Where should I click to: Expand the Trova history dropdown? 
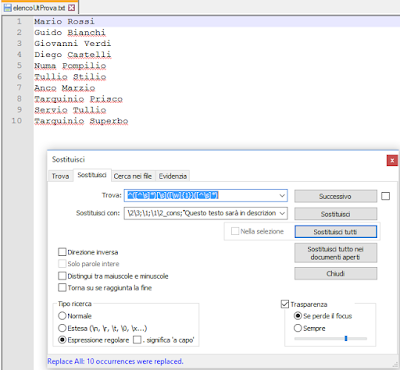tap(282, 196)
